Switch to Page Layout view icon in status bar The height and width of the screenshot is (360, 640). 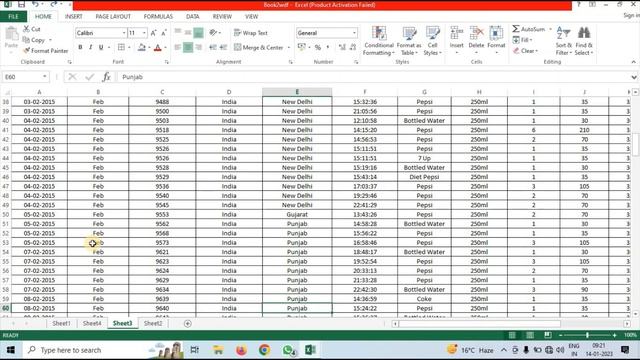[x=530, y=335]
